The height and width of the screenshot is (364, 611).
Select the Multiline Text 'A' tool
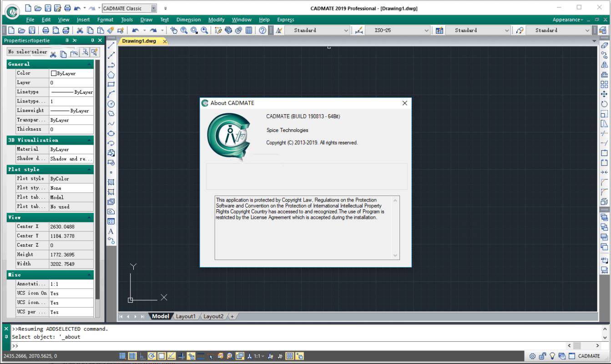(111, 231)
